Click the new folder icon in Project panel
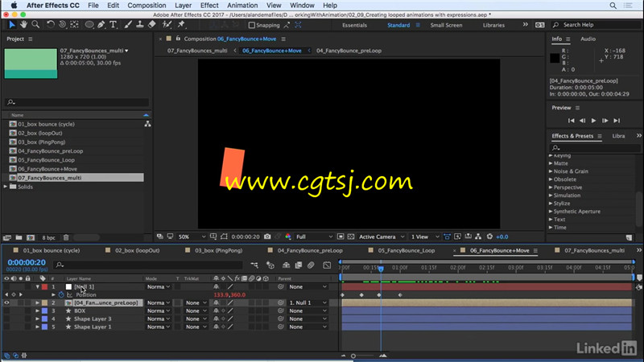Image resolution: width=644 pixels, height=362 pixels. tap(19, 237)
